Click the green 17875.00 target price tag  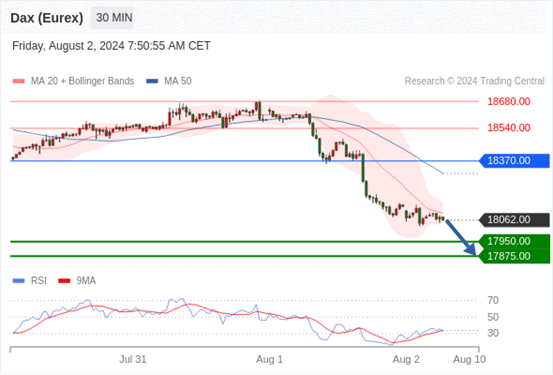tap(515, 256)
